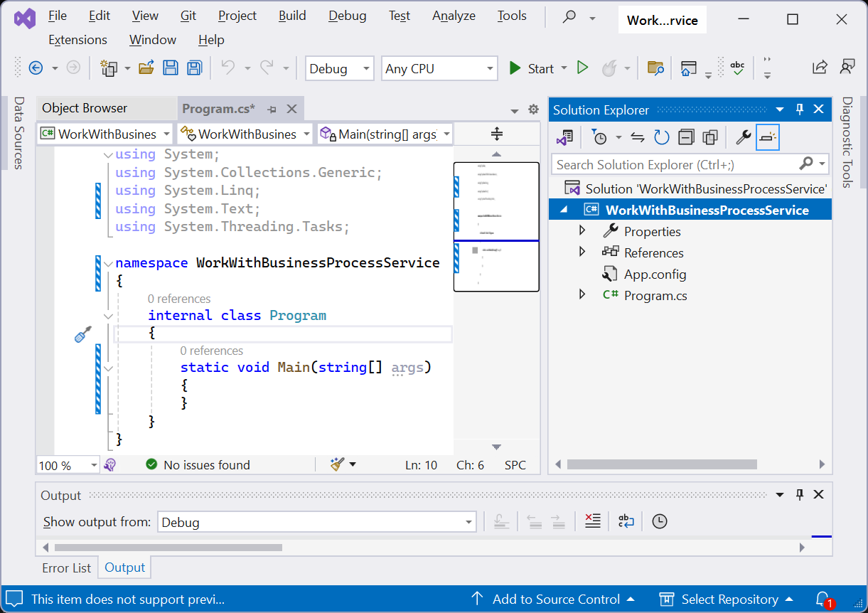Click the Hot Reload flame icon
Screen dimensions: 868x613
click(609, 68)
